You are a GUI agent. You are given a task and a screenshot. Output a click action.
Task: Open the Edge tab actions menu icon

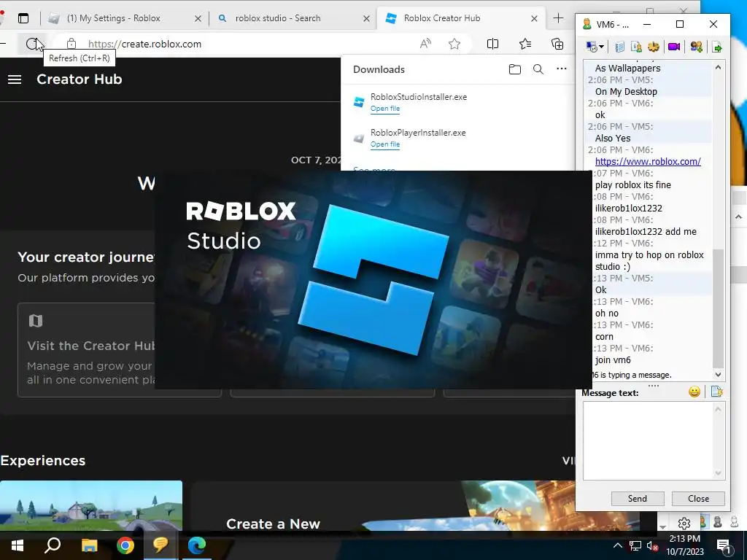[x=23, y=18]
